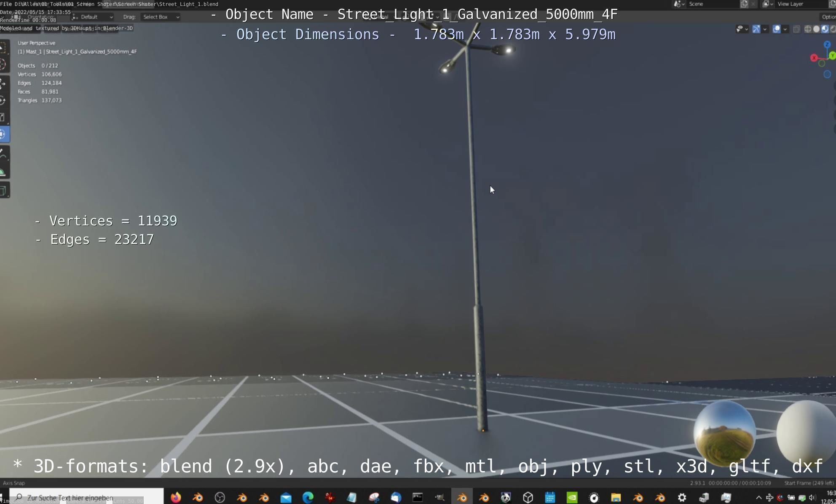Click the active Blender taskbar button
Screen dimensions: 836x504
point(462,497)
